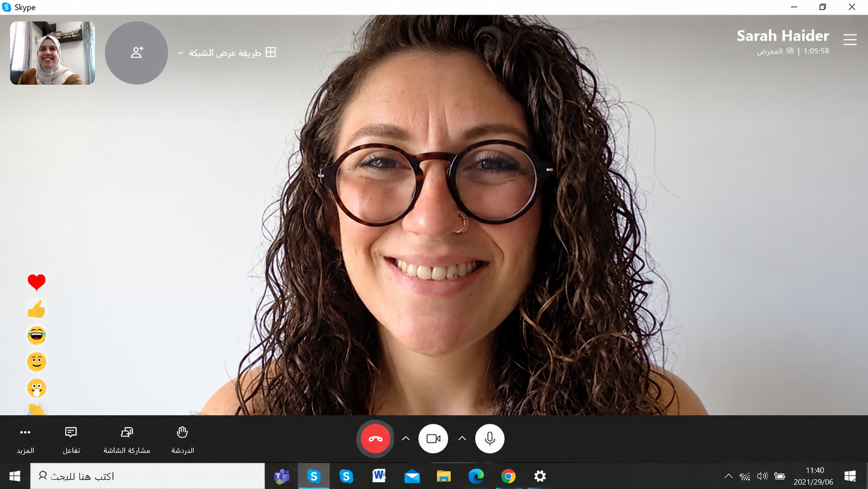Image resolution: width=868 pixels, height=489 pixels.
Task: Open reactions (تفاعل) button
Action: (x=71, y=440)
